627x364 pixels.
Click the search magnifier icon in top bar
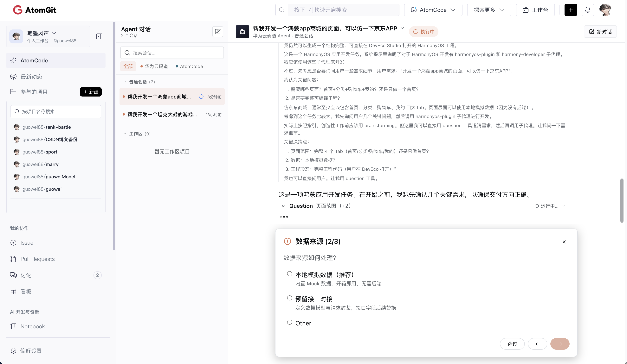click(x=282, y=10)
